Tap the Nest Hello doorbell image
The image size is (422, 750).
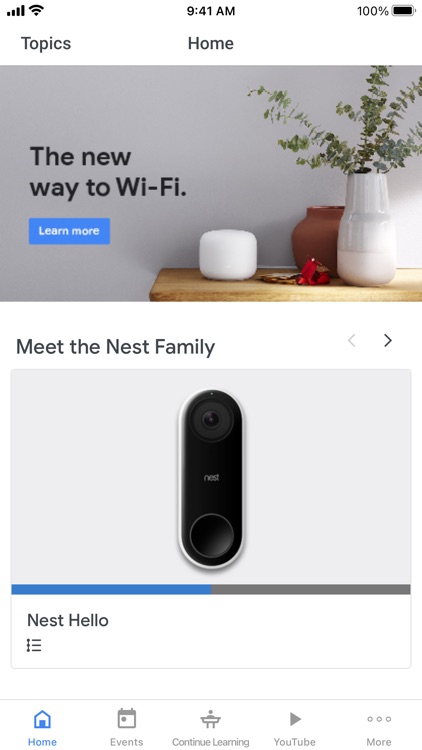click(211, 479)
